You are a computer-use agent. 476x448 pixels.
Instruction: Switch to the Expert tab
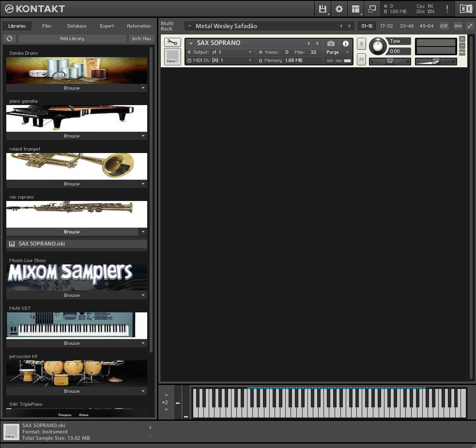pos(107,26)
